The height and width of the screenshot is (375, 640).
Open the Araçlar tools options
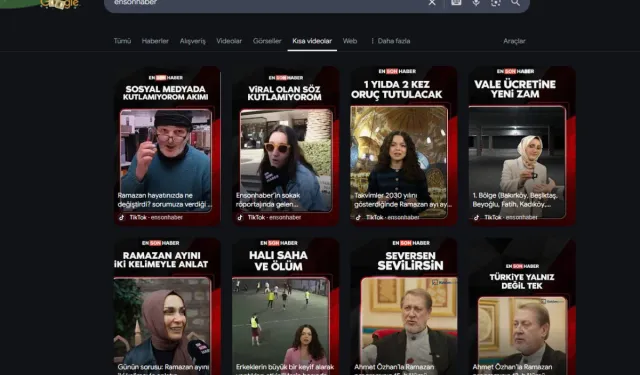[514, 41]
